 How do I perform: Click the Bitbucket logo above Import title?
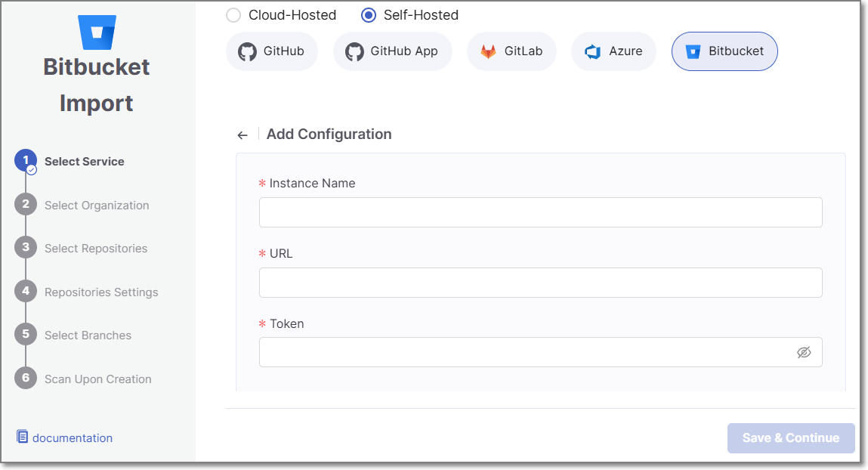point(97,32)
